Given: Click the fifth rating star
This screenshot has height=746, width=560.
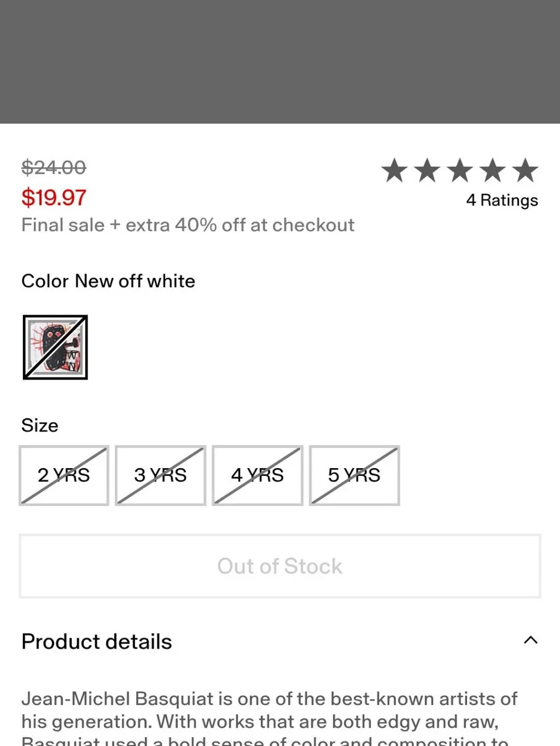Looking at the screenshot, I should 525,170.
